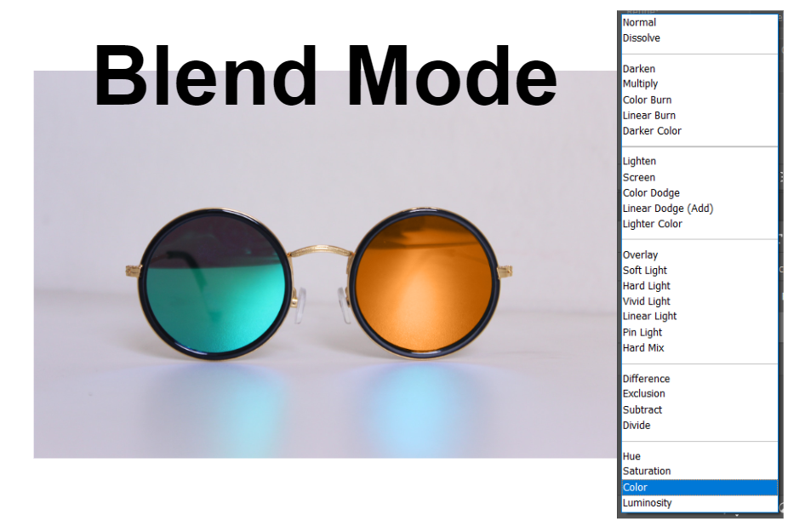The width and height of the screenshot is (805, 532).
Task: Select Darker Color blend mode
Action: pos(699,131)
